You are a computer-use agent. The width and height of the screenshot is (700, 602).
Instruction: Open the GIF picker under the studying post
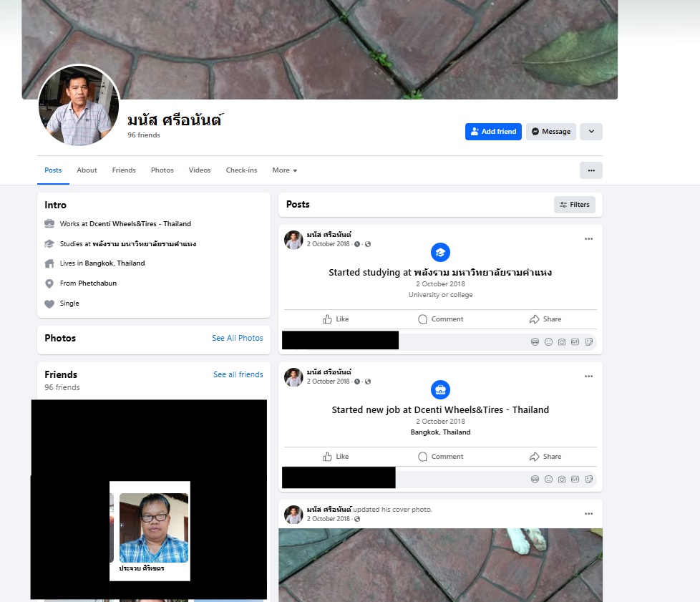pos(575,342)
